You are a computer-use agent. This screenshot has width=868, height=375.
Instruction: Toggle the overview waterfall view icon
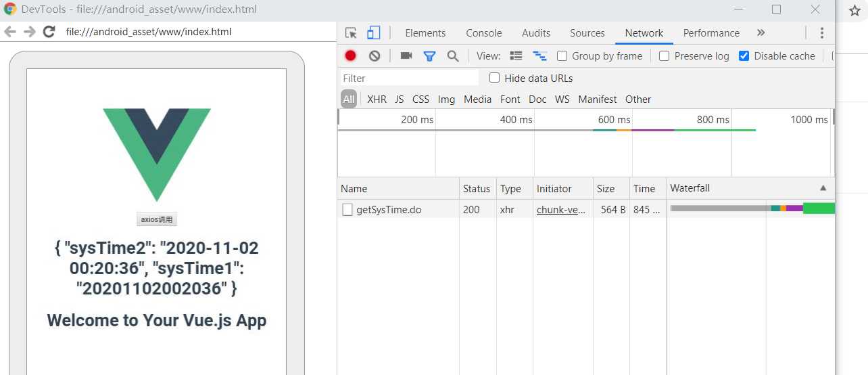tap(539, 56)
